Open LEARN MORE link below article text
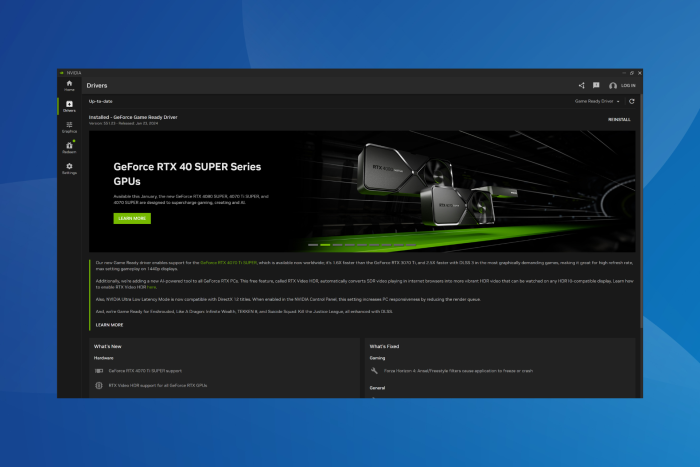Viewport: 700px width, 467px height. 109,325
